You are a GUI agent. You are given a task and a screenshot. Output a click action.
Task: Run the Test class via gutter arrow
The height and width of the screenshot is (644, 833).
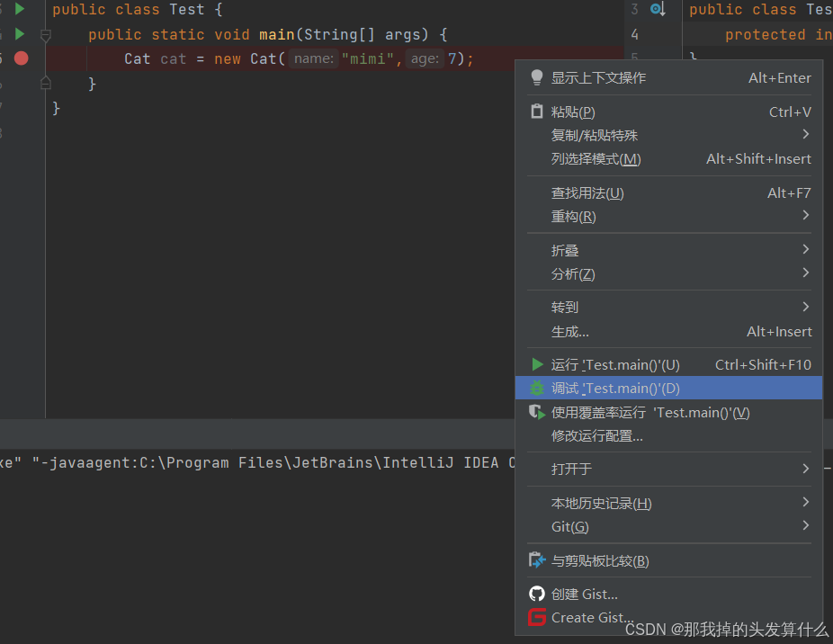click(x=20, y=9)
